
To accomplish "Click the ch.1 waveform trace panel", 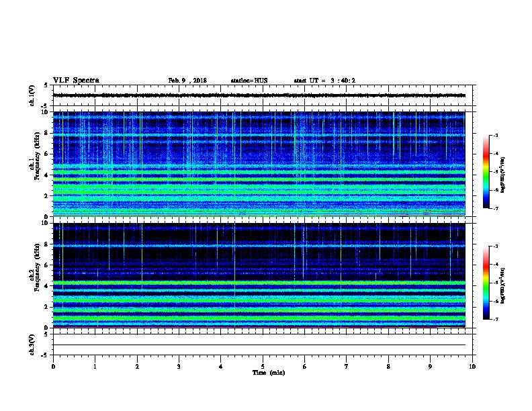I will click(x=263, y=95).
